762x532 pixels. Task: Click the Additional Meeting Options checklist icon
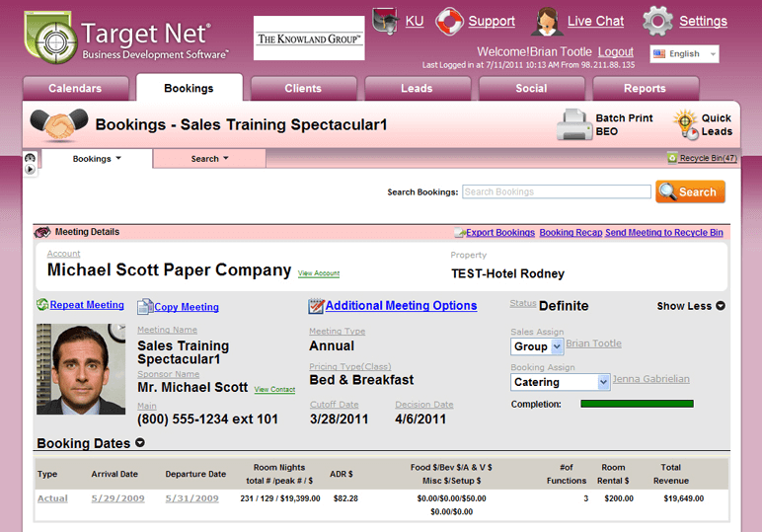316,306
